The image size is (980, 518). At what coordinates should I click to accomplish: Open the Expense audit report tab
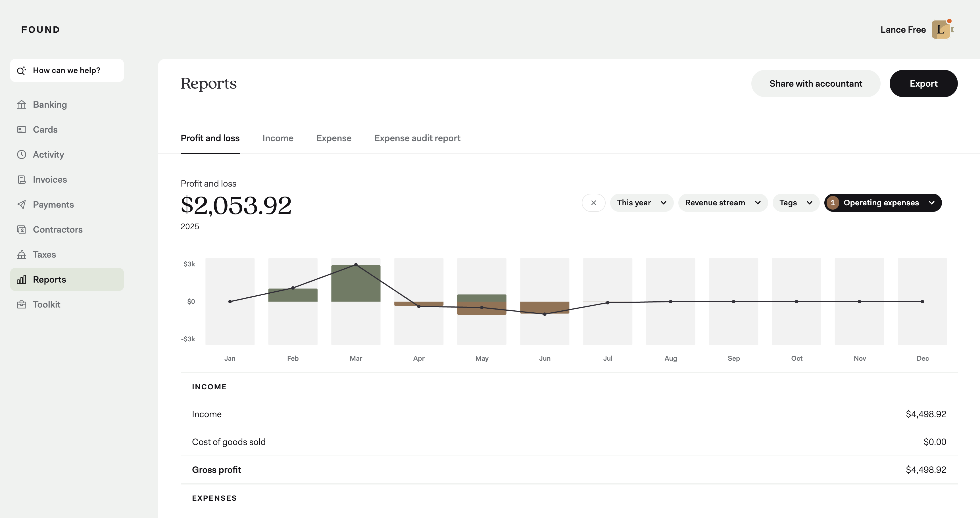point(417,138)
